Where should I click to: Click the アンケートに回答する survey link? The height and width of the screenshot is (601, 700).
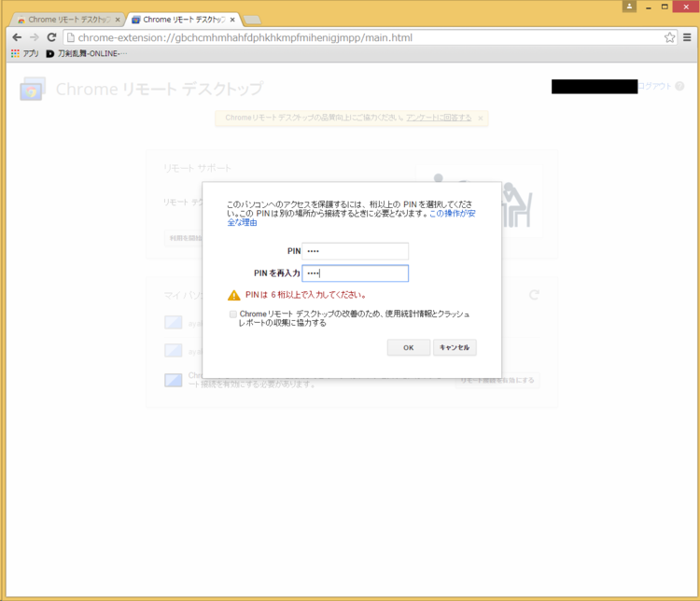coord(439,118)
